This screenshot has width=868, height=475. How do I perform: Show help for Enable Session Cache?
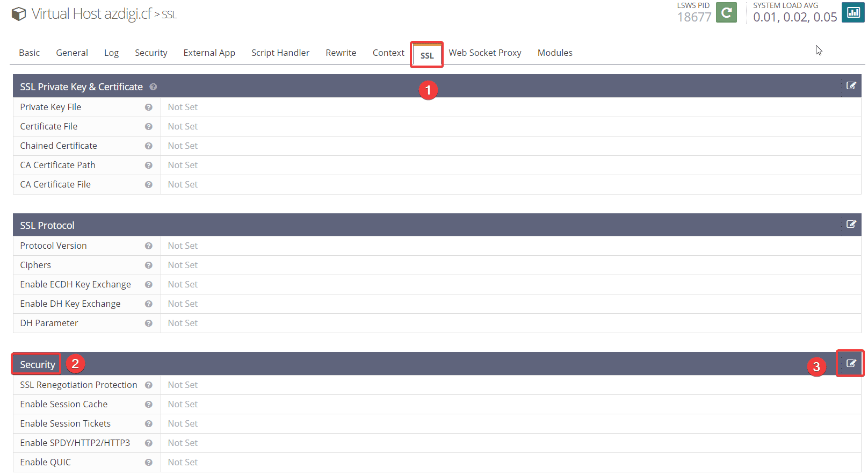pyautogui.click(x=149, y=405)
